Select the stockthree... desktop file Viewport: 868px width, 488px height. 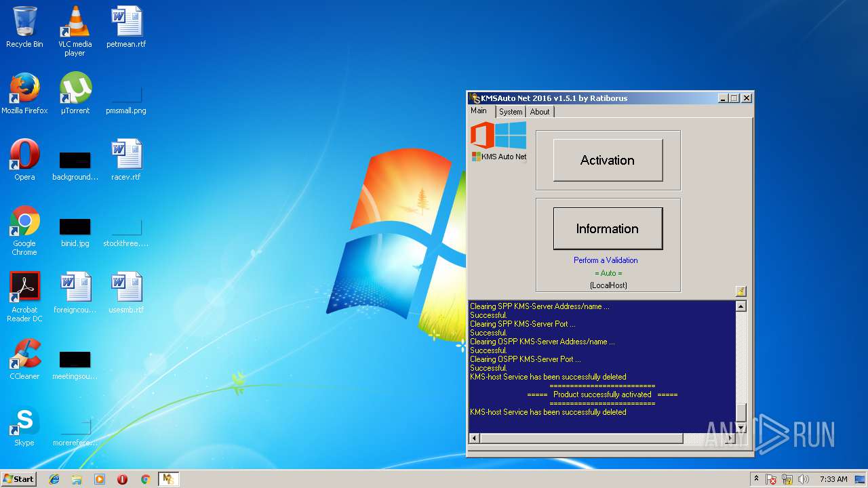(x=126, y=232)
